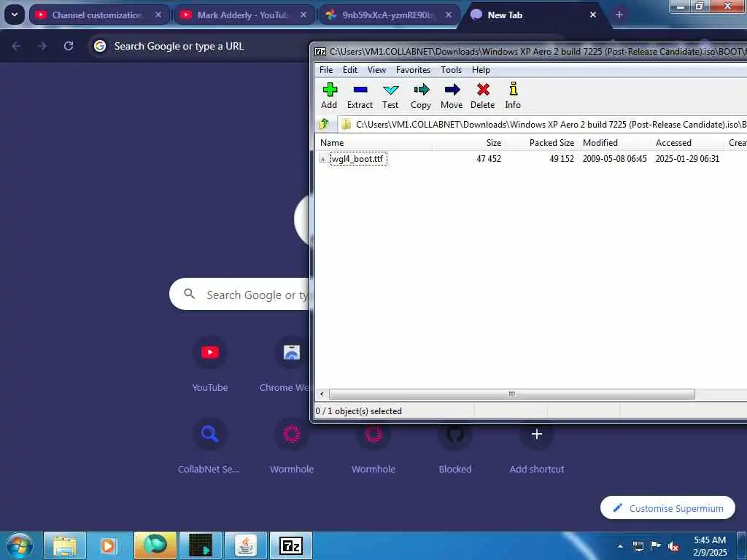Switch to the Channel customization tab

97,15
